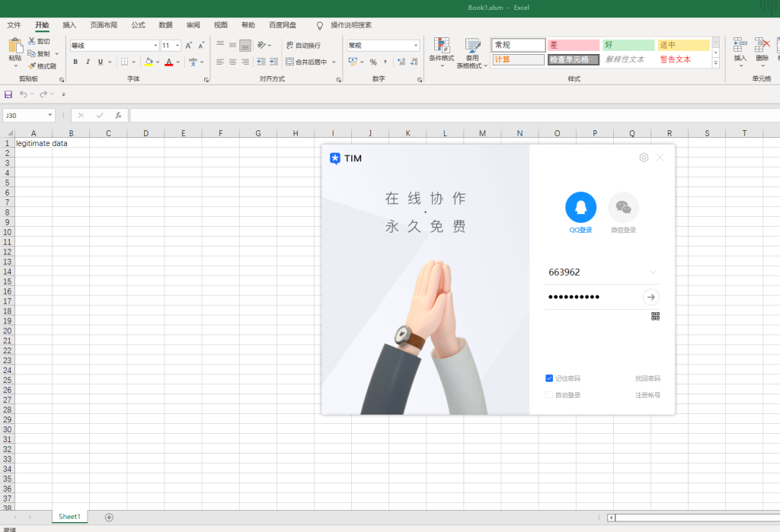Decrease decimal places
780x532 pixels.
414,62
